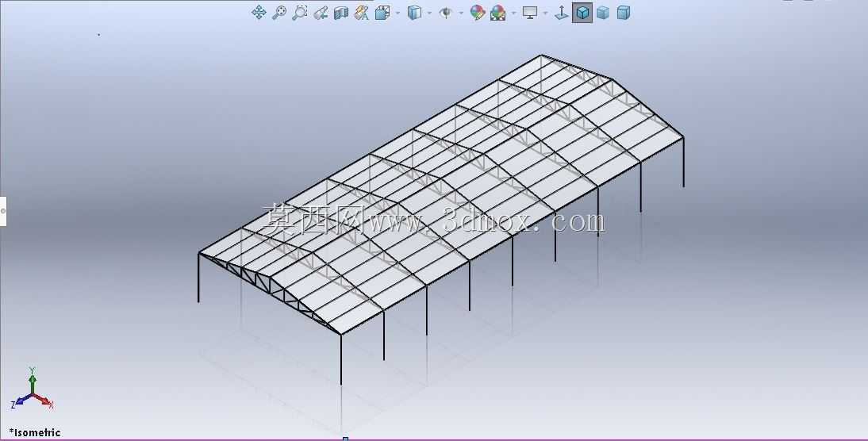Image resolution: width=868 pixels, height=441 pixels.
Task: Click the *Isometric view label
Action: [35, 432]
